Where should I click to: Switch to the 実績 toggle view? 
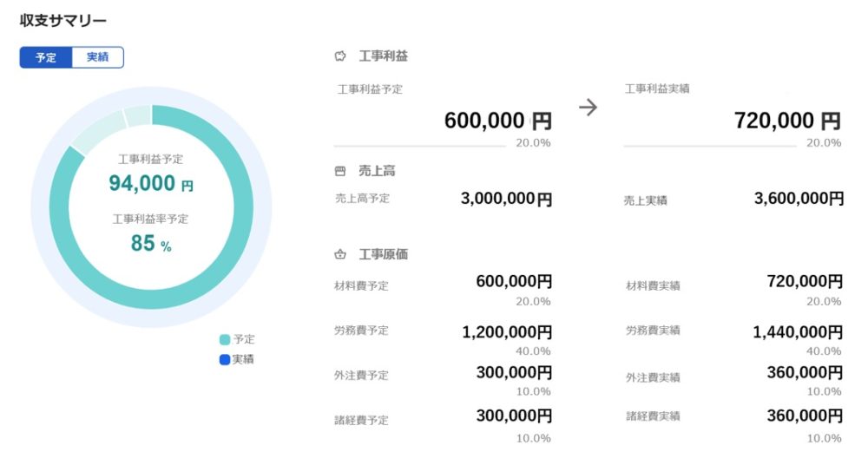(97, 57)
